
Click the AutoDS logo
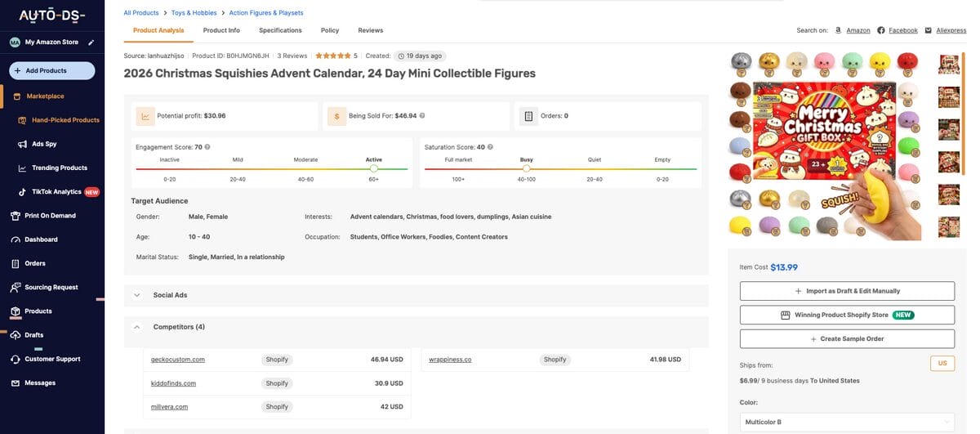coord(53,16)
